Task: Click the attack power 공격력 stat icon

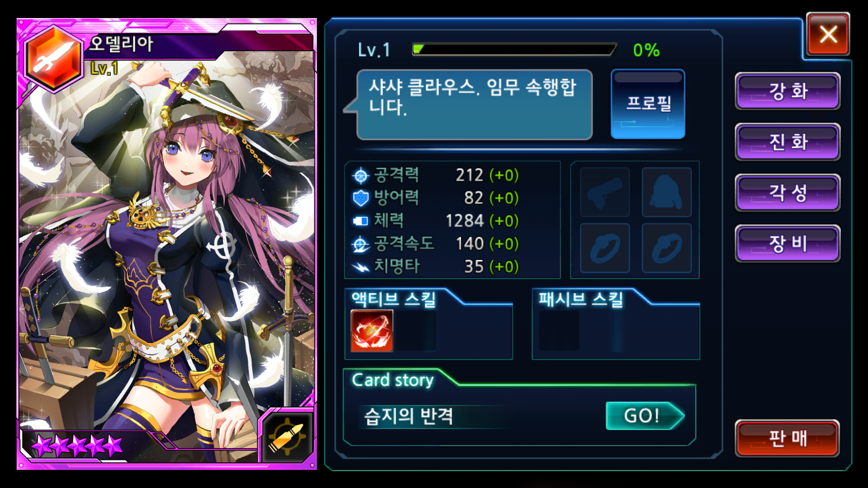Action: pos(361,176)
